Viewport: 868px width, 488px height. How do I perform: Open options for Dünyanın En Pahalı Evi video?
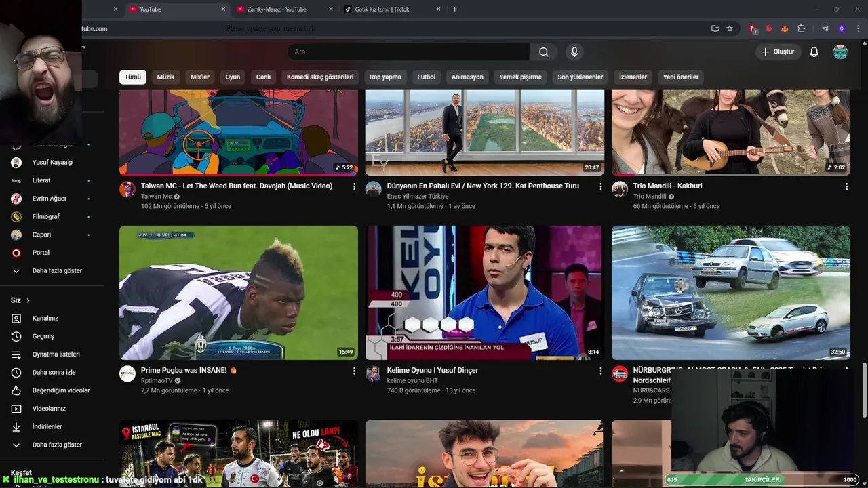tap(600, 186)
